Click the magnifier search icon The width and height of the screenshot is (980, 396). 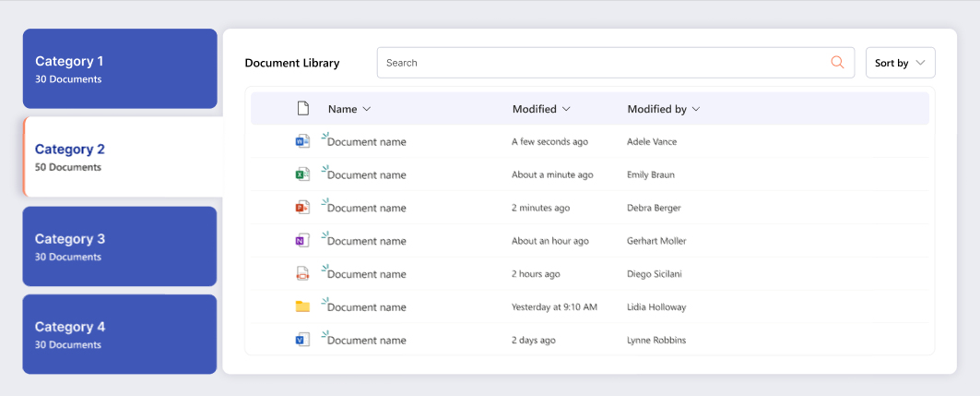(x=837, y=63)
